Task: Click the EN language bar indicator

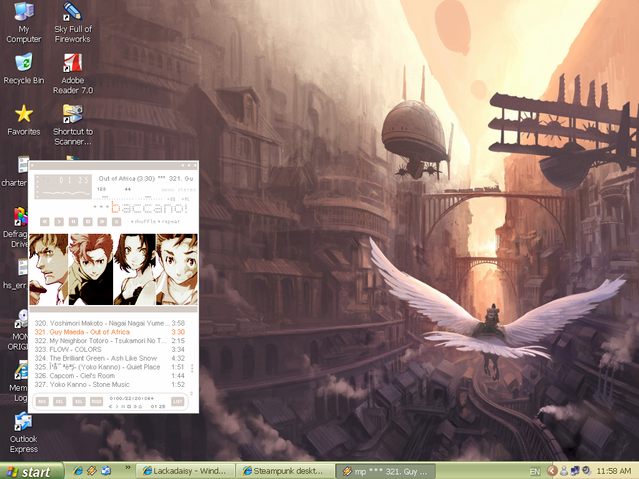Action: [x=535, y=472]
